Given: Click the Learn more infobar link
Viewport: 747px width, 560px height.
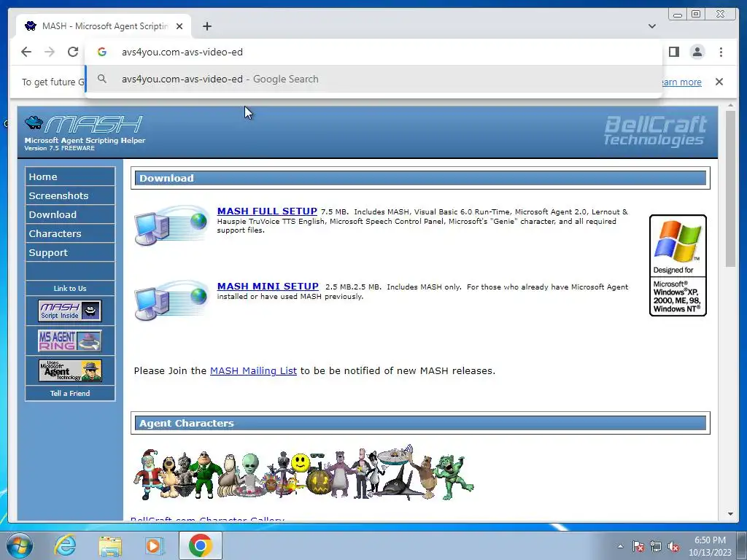Looking at the screenshot, I should tap(682, 82).
